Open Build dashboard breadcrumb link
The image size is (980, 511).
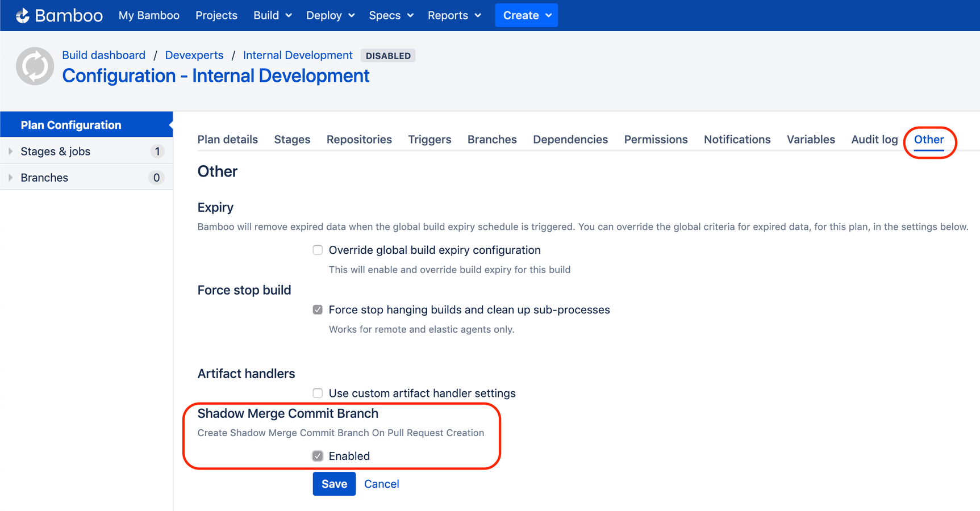pos(103,55)
